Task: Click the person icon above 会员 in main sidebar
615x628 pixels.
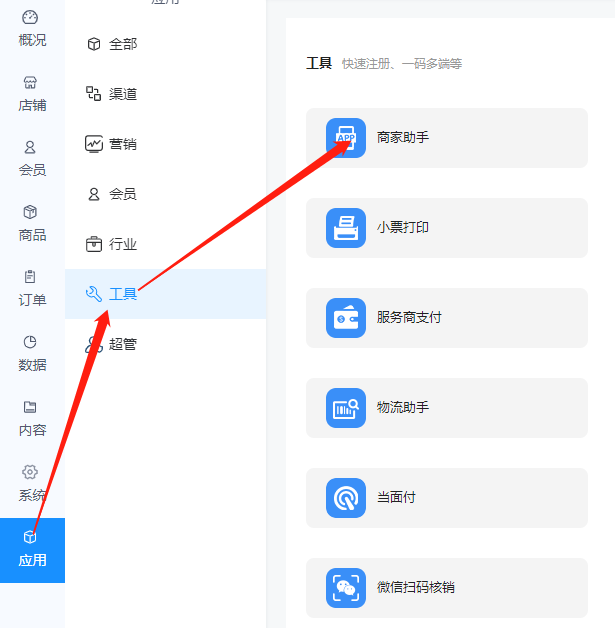Action: click(30, 147)
